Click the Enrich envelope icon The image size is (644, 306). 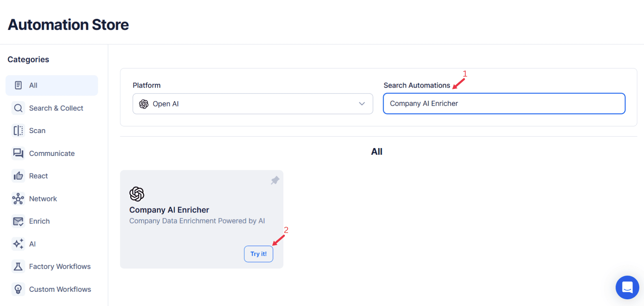18,222
